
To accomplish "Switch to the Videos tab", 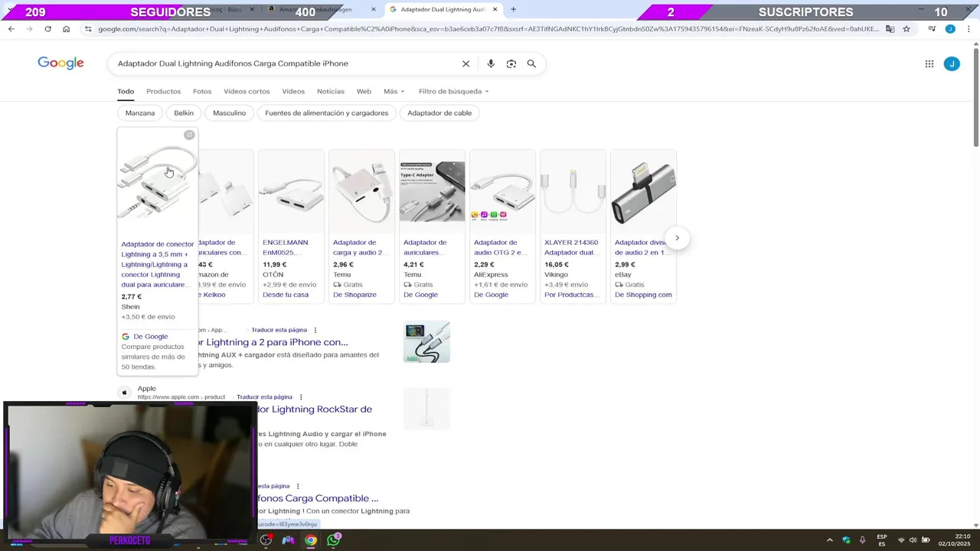I will 293,91.
